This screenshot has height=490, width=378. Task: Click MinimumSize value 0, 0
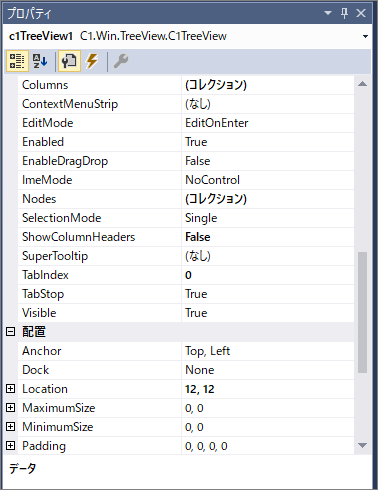[x=194, y=427]
